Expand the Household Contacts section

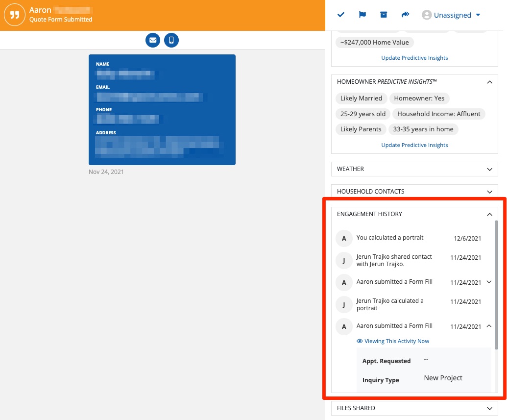489,192
